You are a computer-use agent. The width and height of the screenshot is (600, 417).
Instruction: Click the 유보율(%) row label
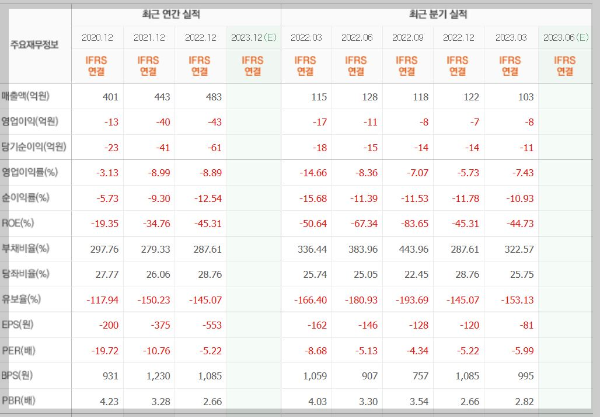point(21,299)
